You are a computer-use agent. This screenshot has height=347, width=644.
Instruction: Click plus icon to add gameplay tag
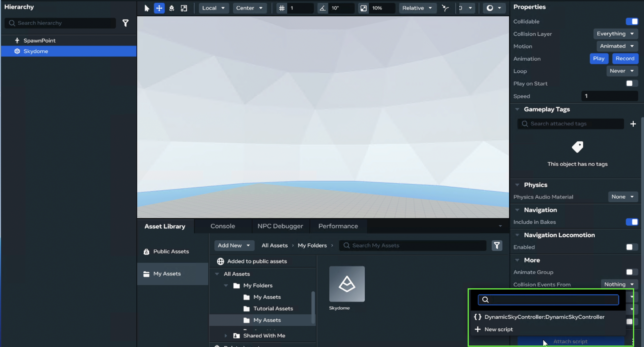[x=633, y=124]
